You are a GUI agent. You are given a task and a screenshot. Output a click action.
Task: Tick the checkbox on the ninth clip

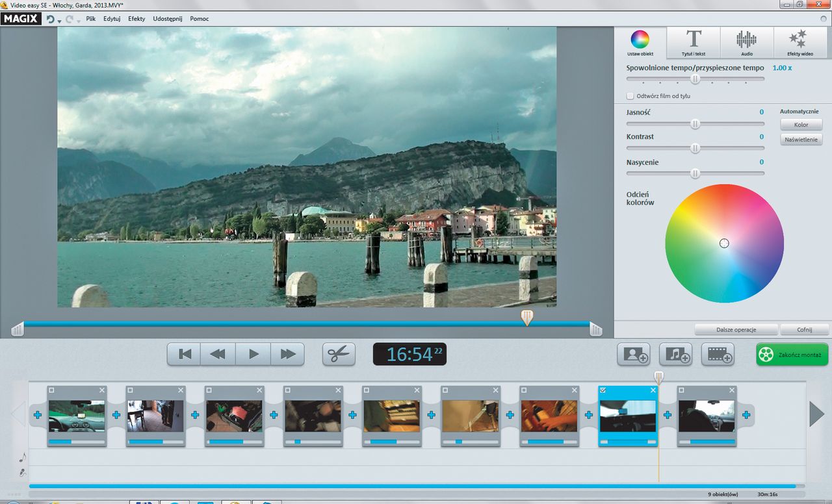682,390
